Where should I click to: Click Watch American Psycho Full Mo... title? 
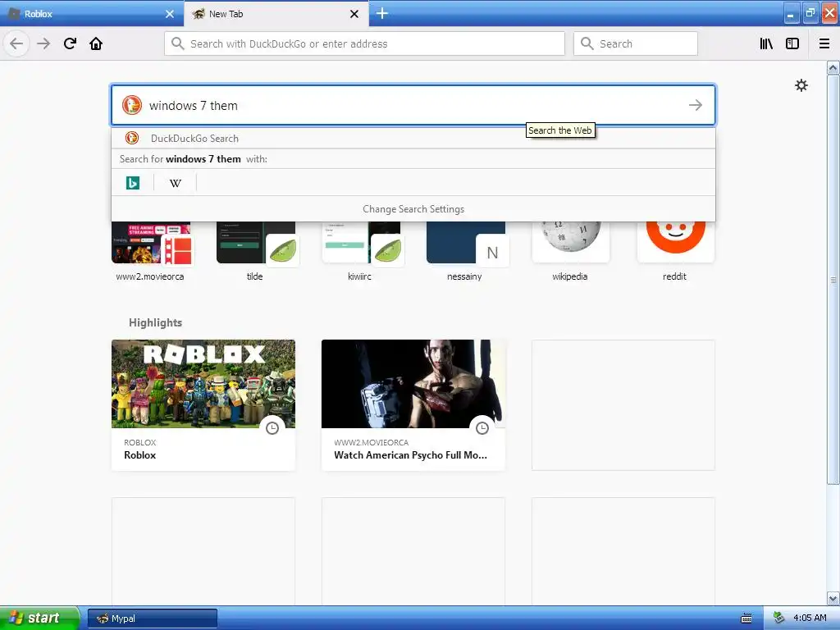(410, 454)
